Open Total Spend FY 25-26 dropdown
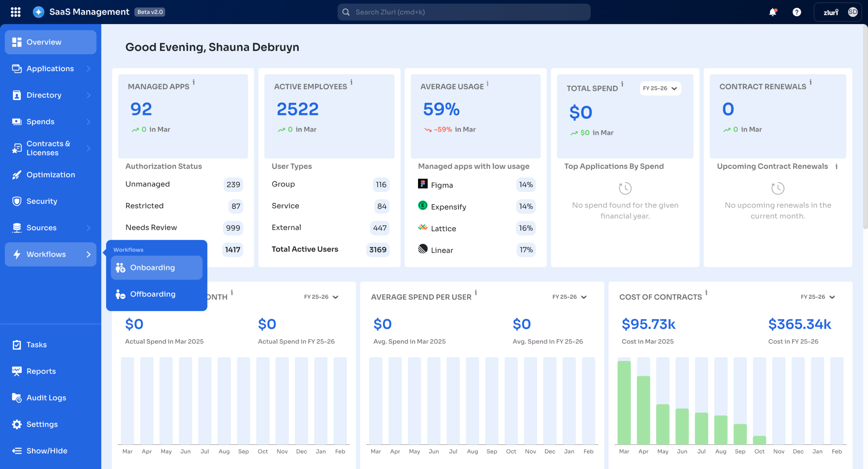The image size is (868, 469). [x=660, y=88]
